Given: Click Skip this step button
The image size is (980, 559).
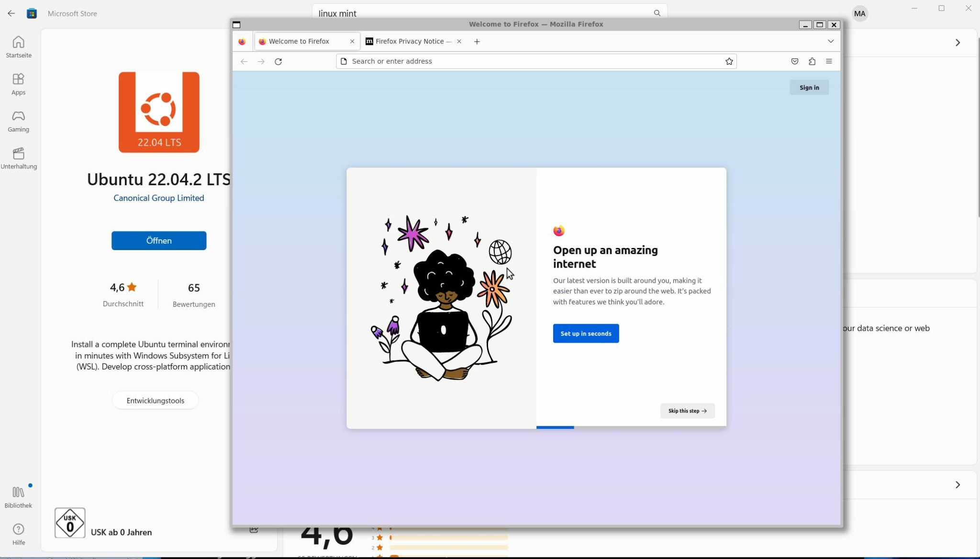Looking at the screenshot, I should point(687,411).
